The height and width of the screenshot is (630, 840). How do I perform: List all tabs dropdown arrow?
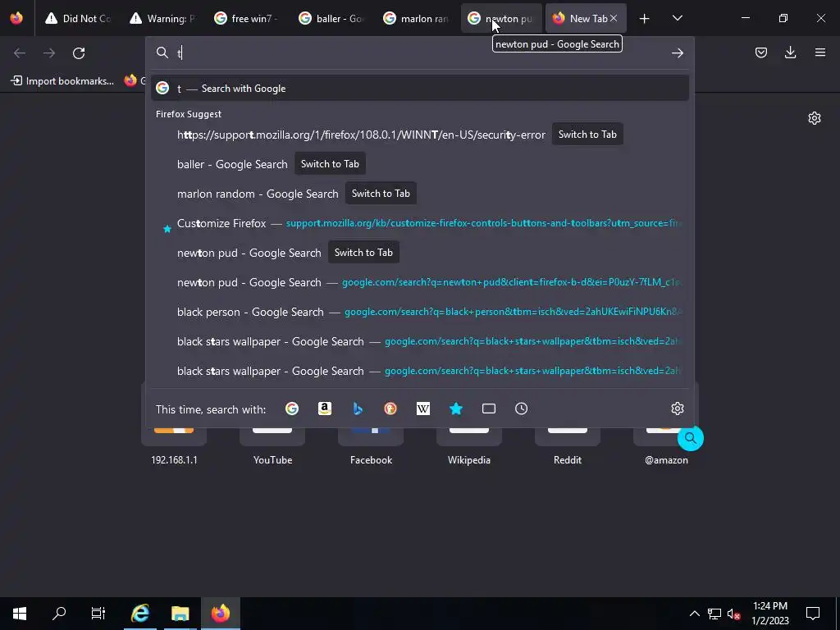click(677, 19)
